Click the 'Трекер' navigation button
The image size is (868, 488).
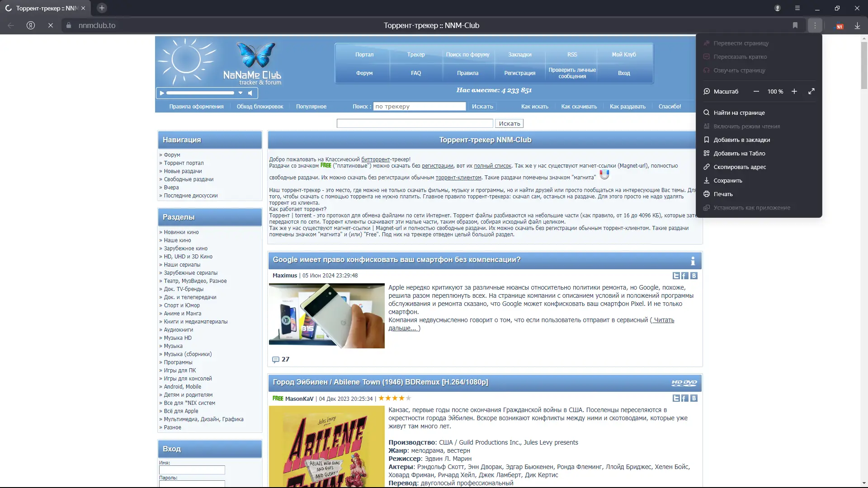(x=415, y=55)
